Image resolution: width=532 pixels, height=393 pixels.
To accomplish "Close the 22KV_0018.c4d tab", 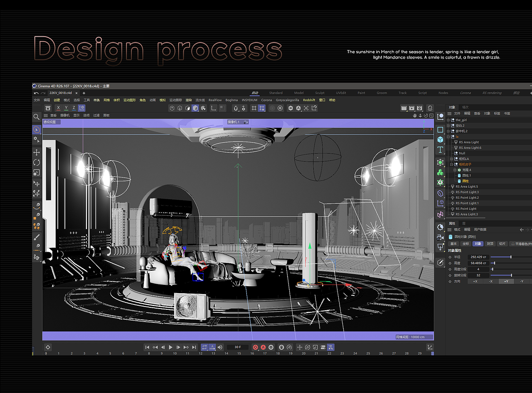I will [76, 93].
